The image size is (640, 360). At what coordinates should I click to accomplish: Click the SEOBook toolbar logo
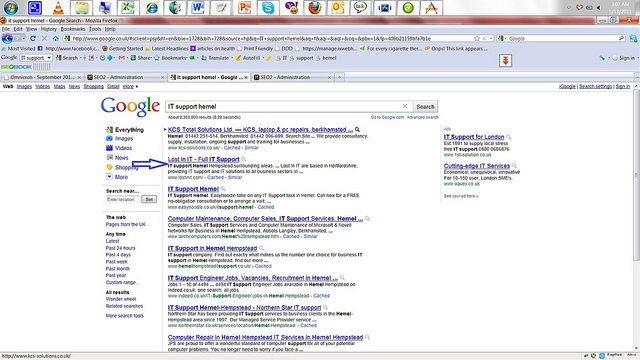coord(16,67)
